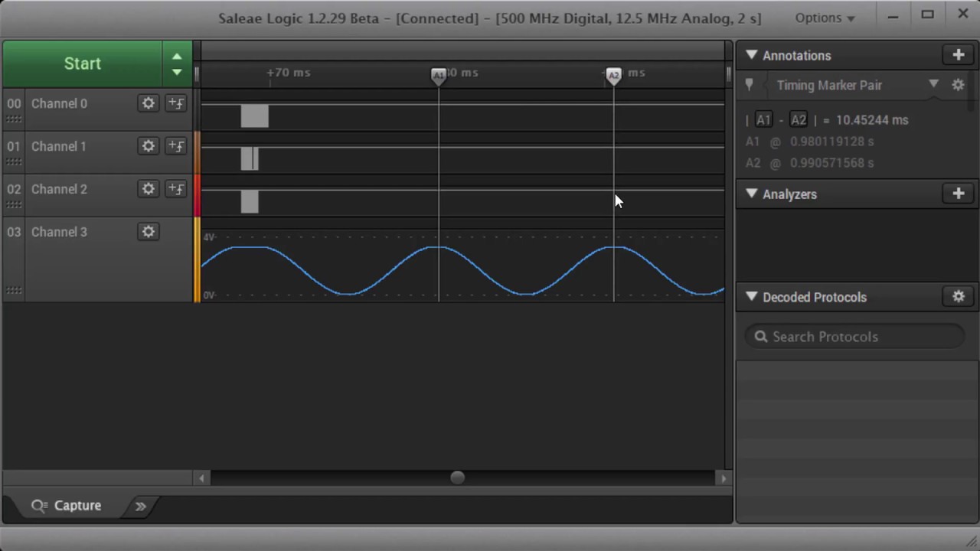The width and height of the screenshot is (980, 551).
Task: Click the 10.45244 ms measurement value
Action: pos(872,120)
